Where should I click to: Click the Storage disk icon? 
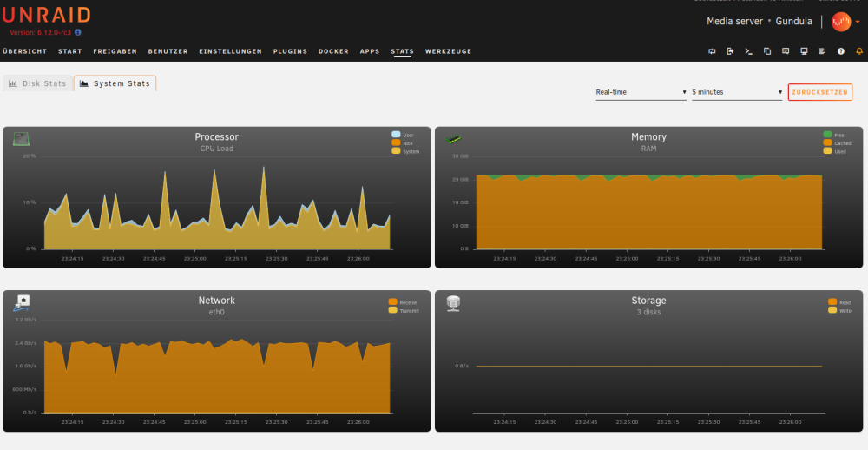coord(453,303)
